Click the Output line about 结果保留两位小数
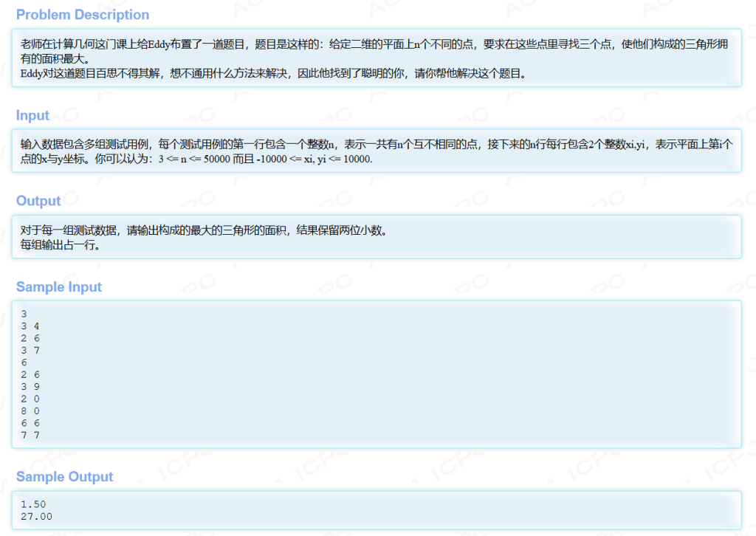This screenshot has height=536, width=756. tap(204, 230)
